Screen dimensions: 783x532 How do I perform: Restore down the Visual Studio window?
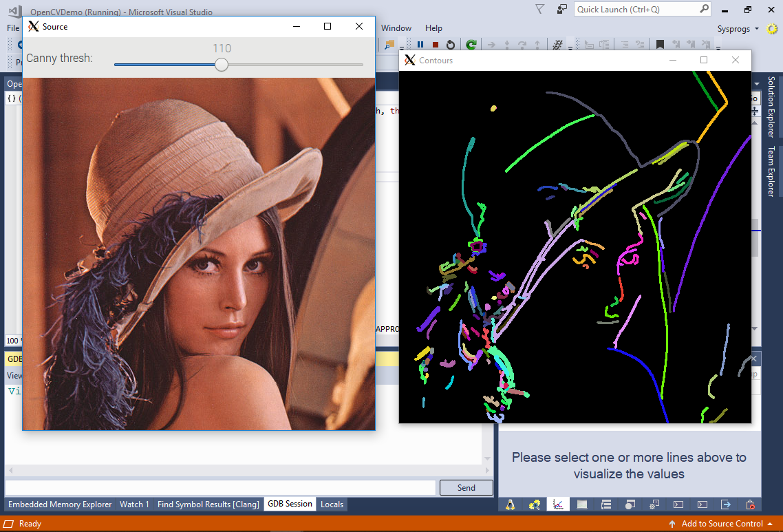[747, 10]
